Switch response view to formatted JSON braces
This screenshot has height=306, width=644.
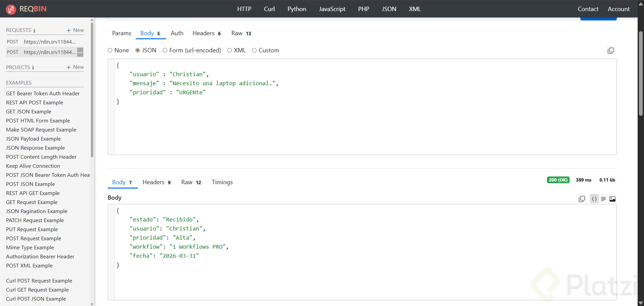(x=594, y=199)
